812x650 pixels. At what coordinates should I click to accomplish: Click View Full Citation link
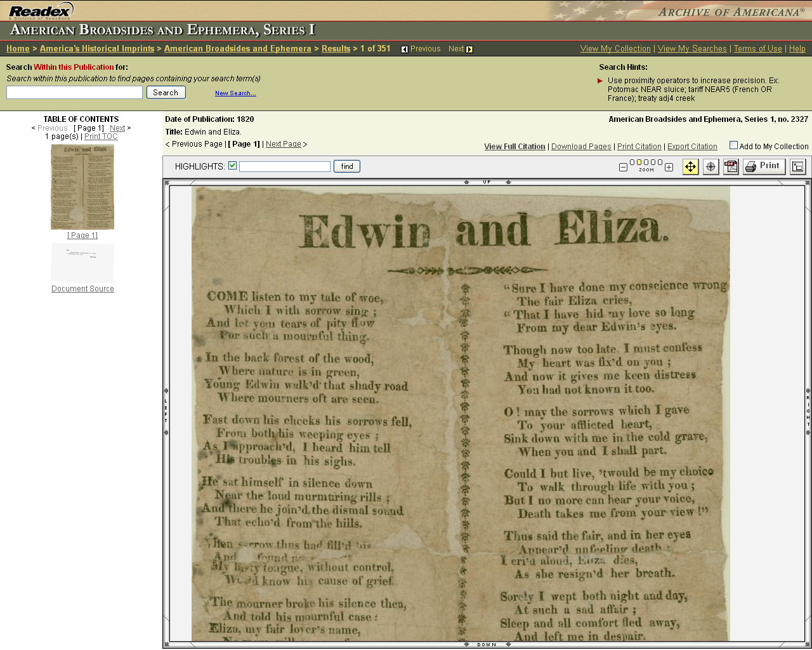pyautogui.click(x=514, y=147)
